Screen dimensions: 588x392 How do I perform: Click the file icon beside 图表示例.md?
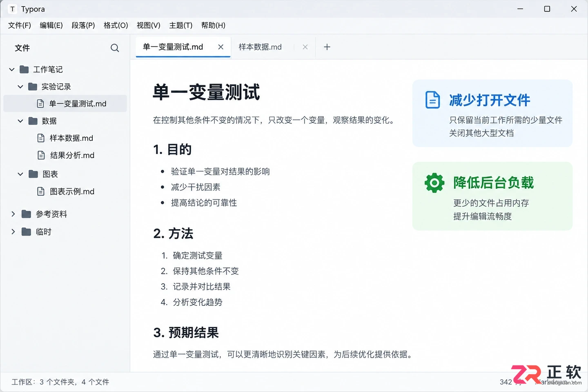41,191
